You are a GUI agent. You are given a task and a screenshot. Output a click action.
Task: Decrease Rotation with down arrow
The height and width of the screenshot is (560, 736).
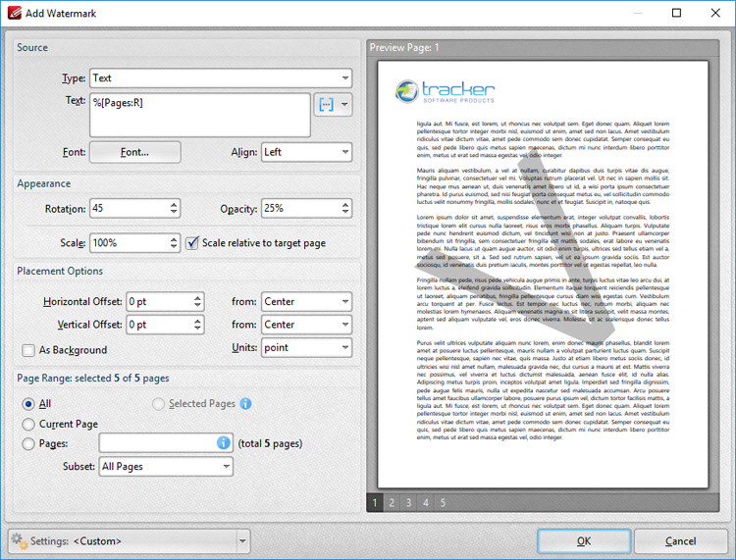click(x=174, y=213)
